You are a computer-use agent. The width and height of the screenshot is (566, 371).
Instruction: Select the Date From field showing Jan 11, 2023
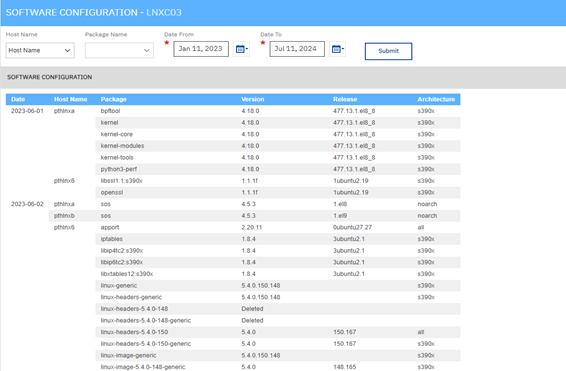pyautogui.click(x=201, y=49)
